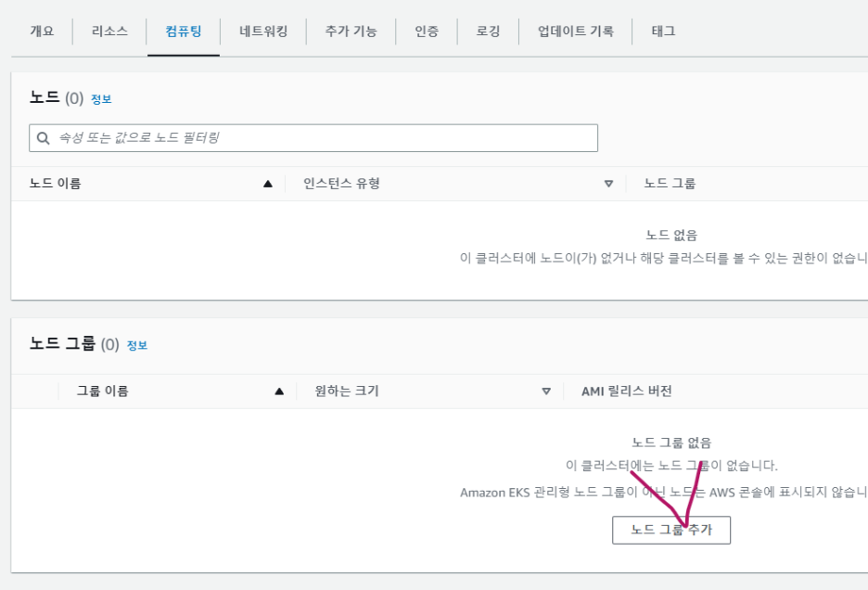The image size is (868, 590).
Task: Select the 컴퓨팅 tab
Action: click(x=184, y=31)
